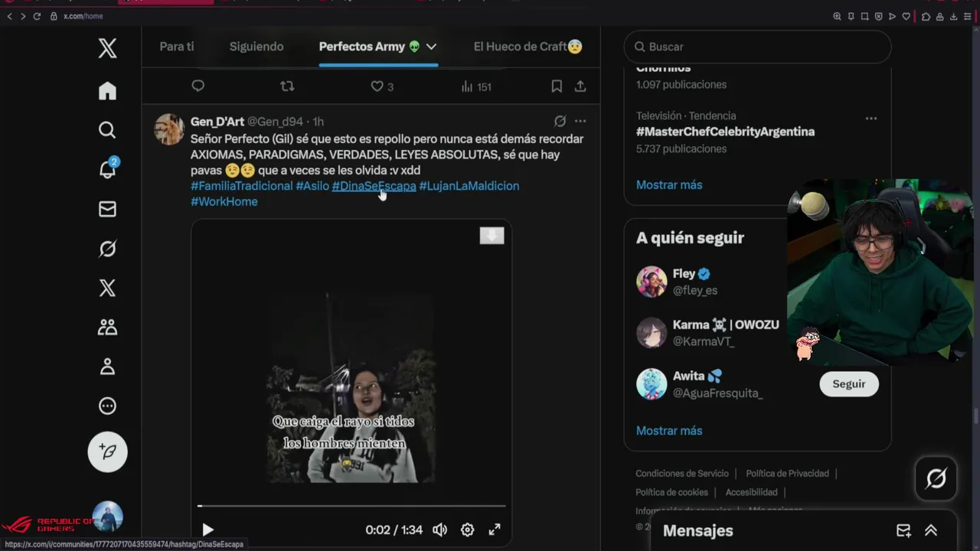
Task: Open options for MasterChefCelebrityArgentina trend
Action: 871,119
